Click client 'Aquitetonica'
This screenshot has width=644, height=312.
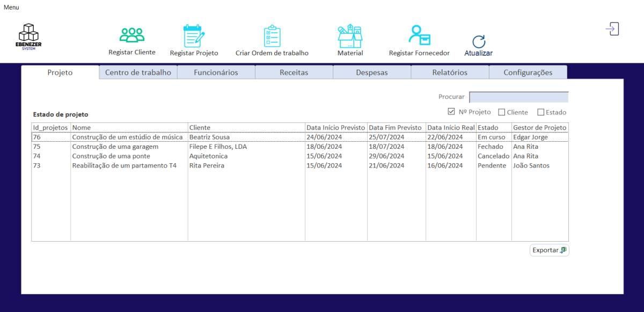208,156
